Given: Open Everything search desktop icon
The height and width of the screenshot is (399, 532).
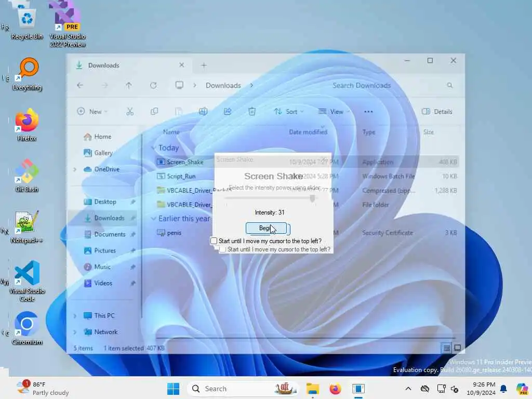Looking at the screenshot, I should 27,75.
